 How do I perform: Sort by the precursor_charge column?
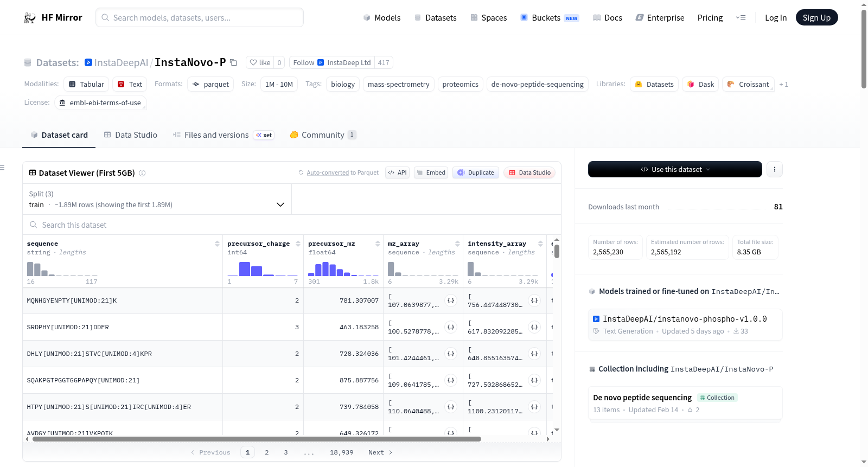(x=298, y=244)
